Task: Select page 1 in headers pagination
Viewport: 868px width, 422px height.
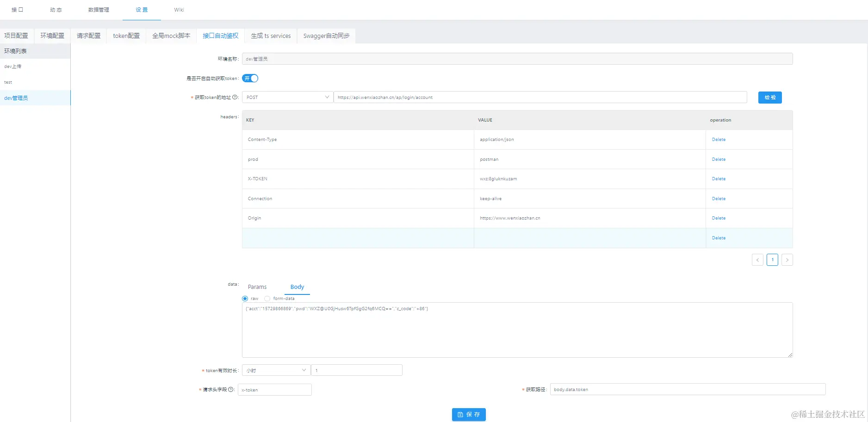Action: point(772,260)
